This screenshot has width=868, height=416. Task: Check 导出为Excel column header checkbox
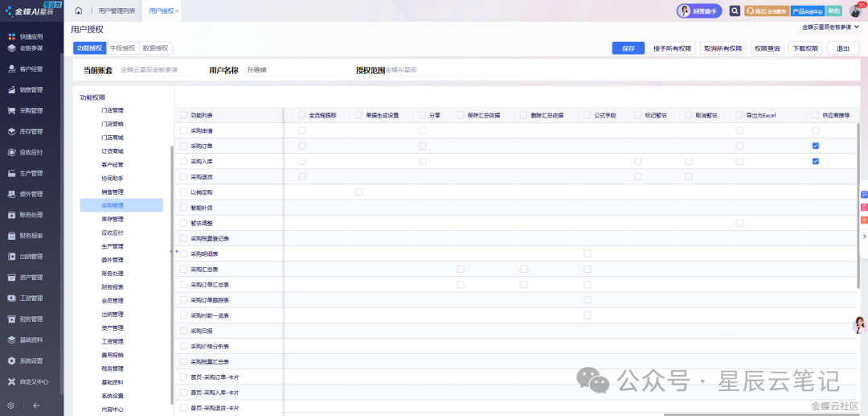tap(739, 115)
